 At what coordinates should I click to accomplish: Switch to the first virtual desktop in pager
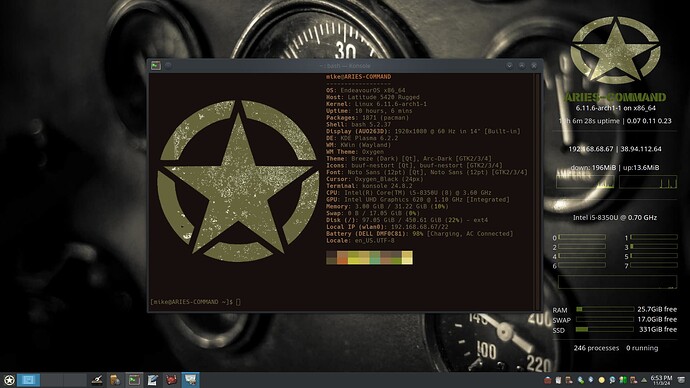tap(29, 380)
